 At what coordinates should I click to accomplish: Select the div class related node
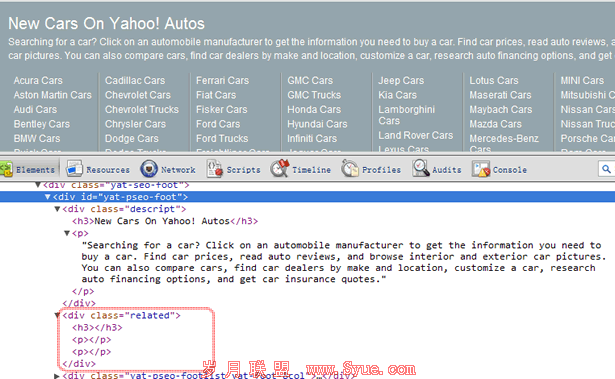122,315
